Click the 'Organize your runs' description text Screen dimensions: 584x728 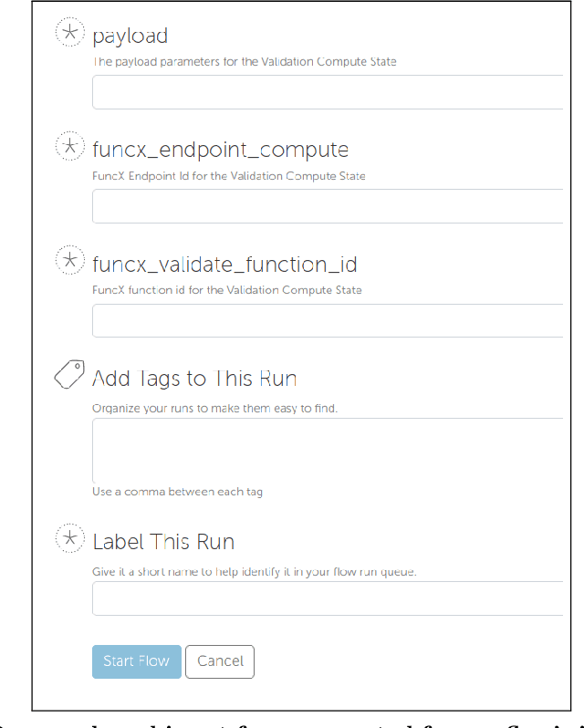214,408
